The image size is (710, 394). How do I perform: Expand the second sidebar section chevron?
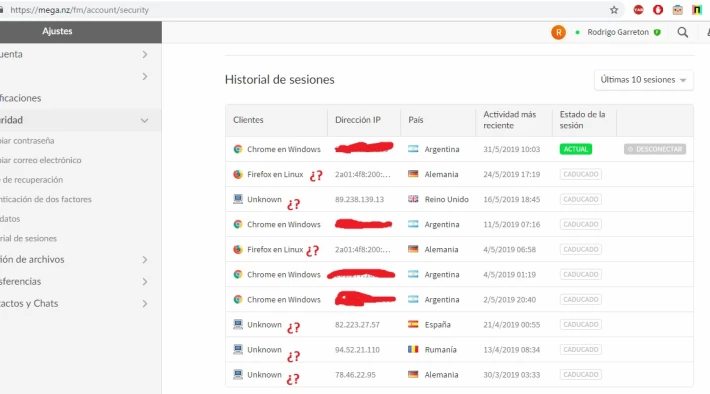[x=145, y=77]
